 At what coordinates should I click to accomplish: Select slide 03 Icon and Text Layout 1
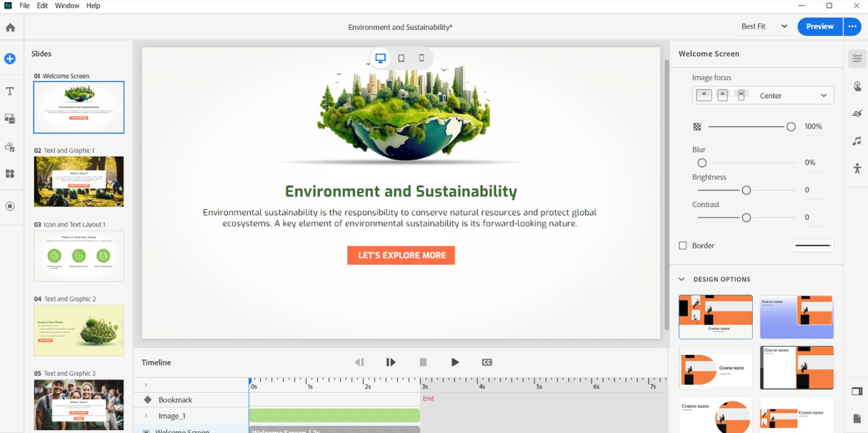pos(79,256)
